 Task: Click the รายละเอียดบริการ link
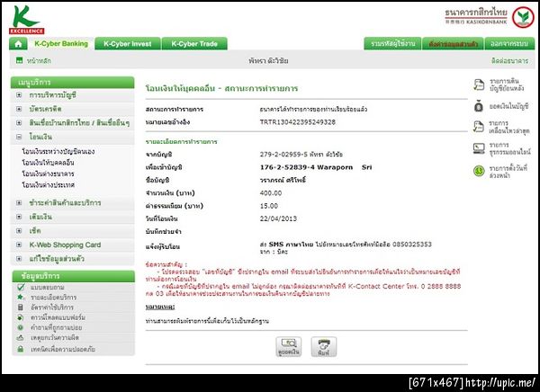54,297
